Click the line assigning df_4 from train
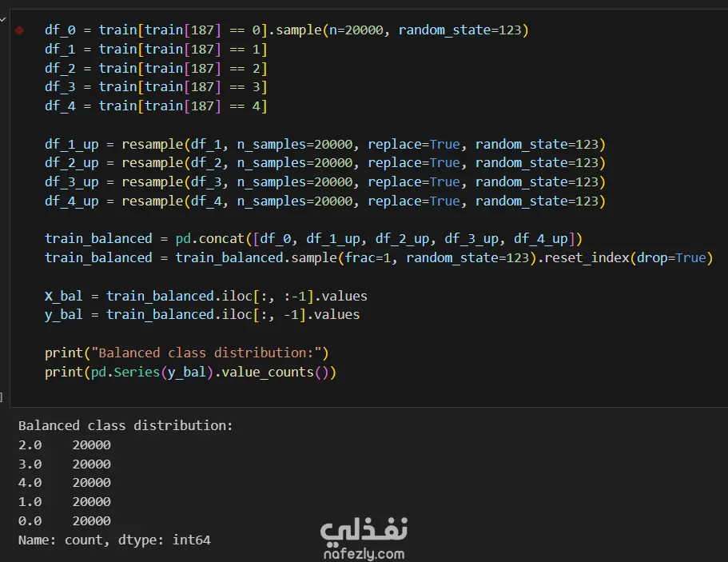Screen dimensions: 728x562 point(156,106)
